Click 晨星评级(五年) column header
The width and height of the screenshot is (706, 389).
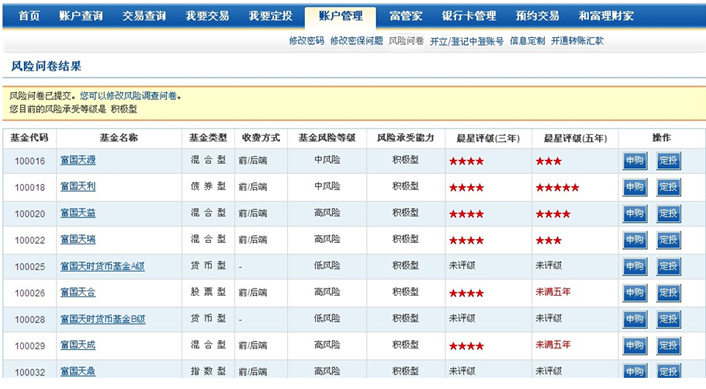click(575, 138)
